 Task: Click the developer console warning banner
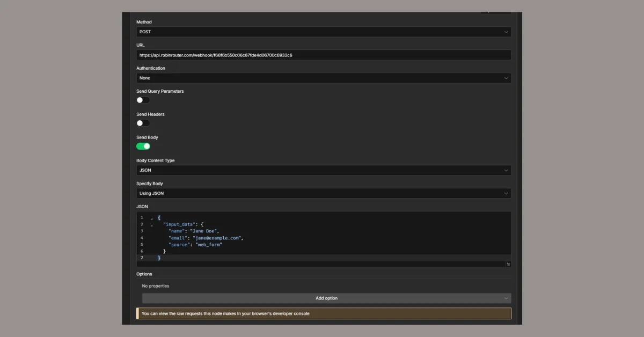(323, 313)
